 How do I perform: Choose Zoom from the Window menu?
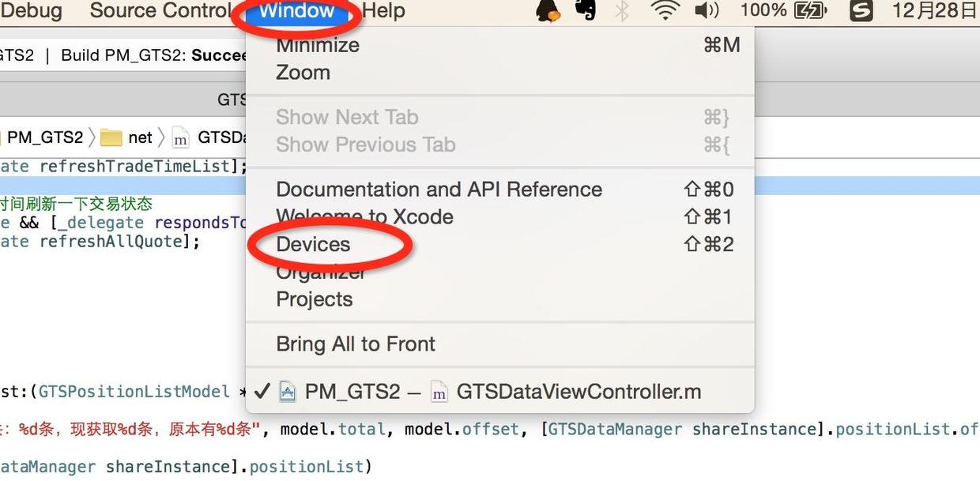pos(303,73)
